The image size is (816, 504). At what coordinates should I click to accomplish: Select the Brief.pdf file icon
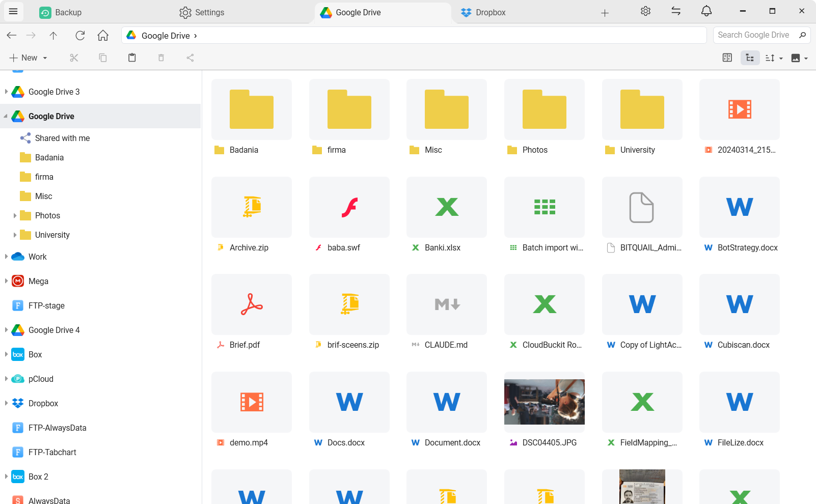[x=252, y=304]
